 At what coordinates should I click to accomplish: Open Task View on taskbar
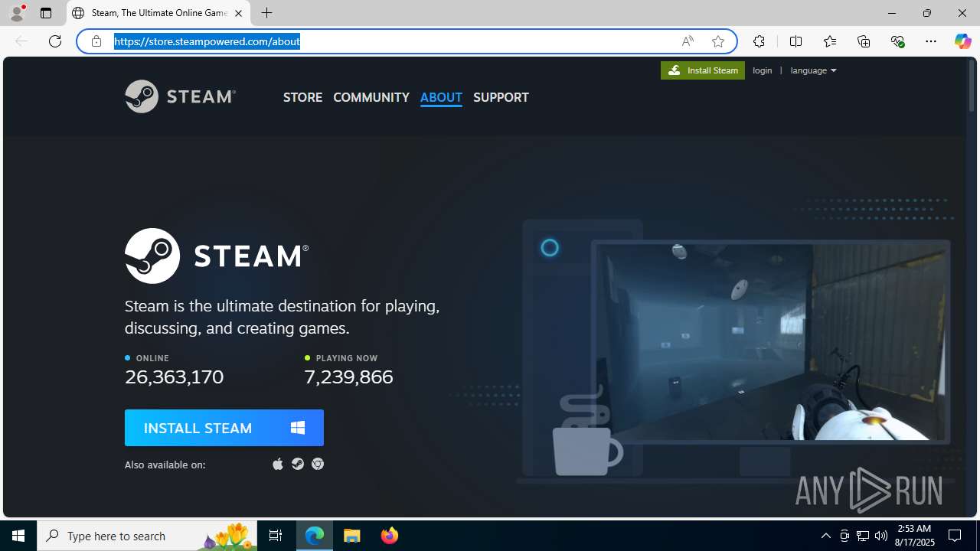click(x=276, y=536)
